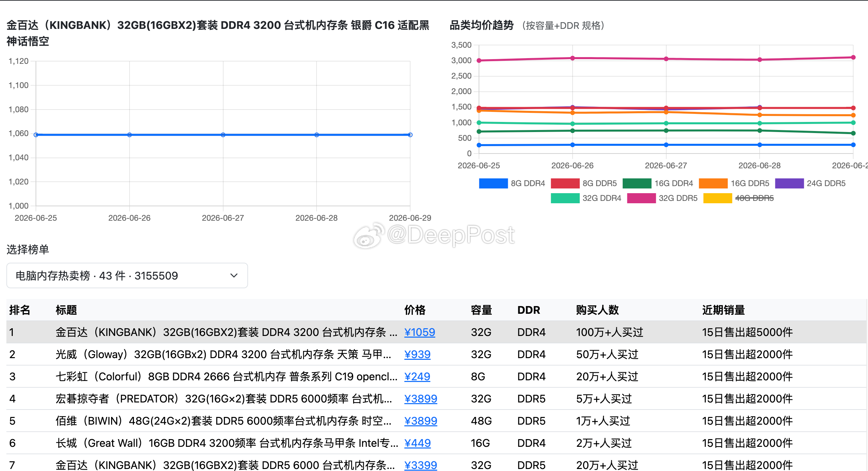Click the ¥1059 price link
This screenshot has height=471, width=868.
tap(420, 332)
